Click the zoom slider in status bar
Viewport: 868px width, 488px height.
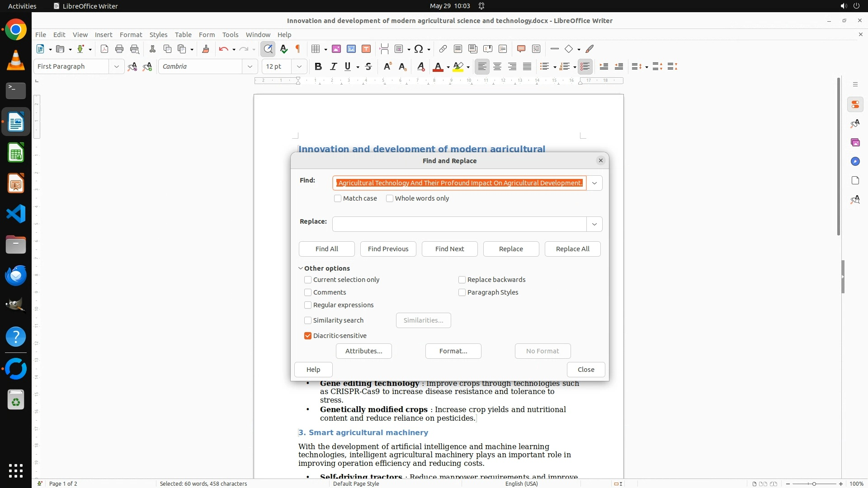(814, 483)
